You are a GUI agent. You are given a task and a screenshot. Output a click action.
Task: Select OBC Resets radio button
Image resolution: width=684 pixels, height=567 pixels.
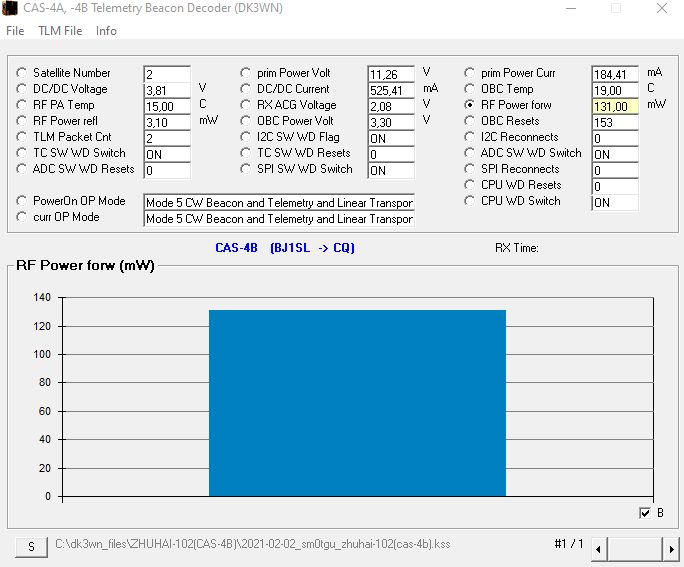[469, 120]
